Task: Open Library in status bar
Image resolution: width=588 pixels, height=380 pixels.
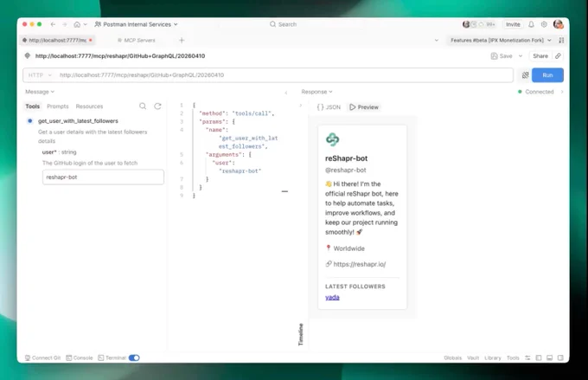Action: tap(492, 357)
